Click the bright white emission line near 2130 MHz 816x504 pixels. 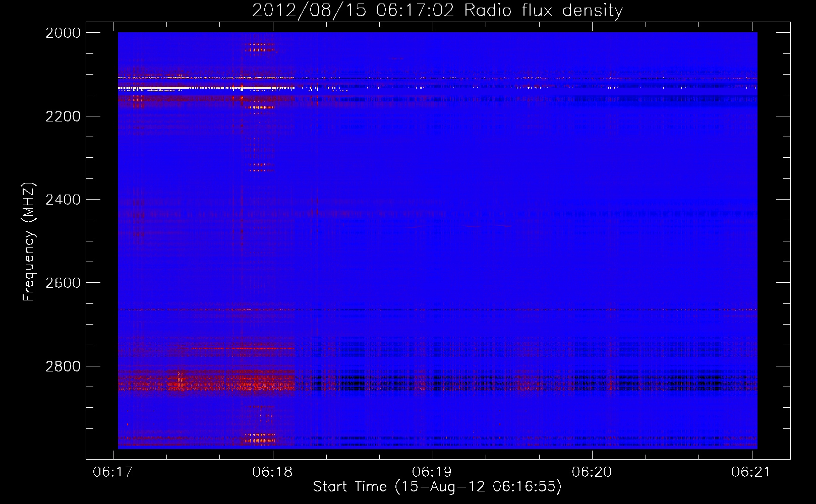[x=206, y=88]
